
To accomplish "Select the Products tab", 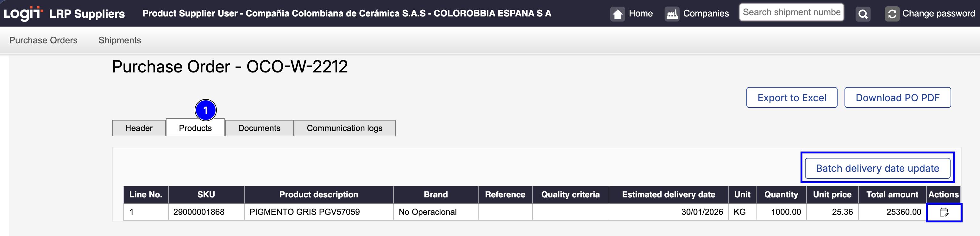I will point(195,128).
